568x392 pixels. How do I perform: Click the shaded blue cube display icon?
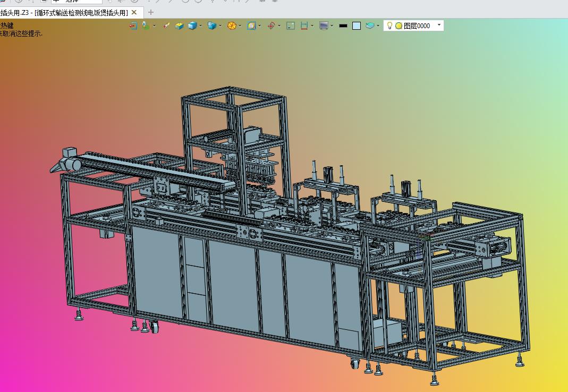pos(192,25)
